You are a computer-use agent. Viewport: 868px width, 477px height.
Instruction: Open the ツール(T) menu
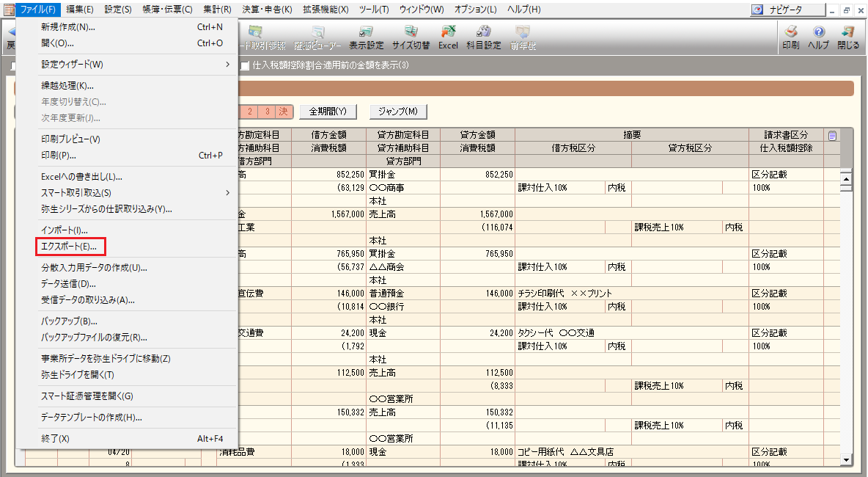pyautogui.click(x=374, y=10)
